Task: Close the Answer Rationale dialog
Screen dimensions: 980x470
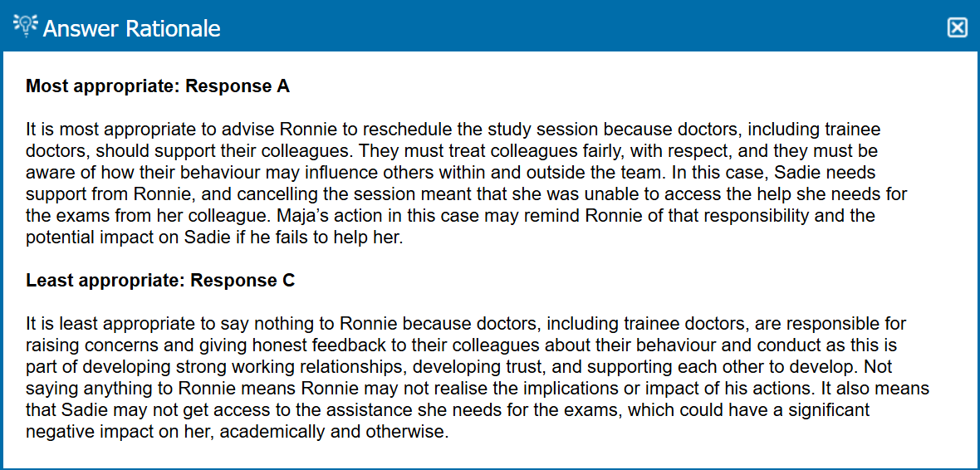Action: tap(957, 28)
